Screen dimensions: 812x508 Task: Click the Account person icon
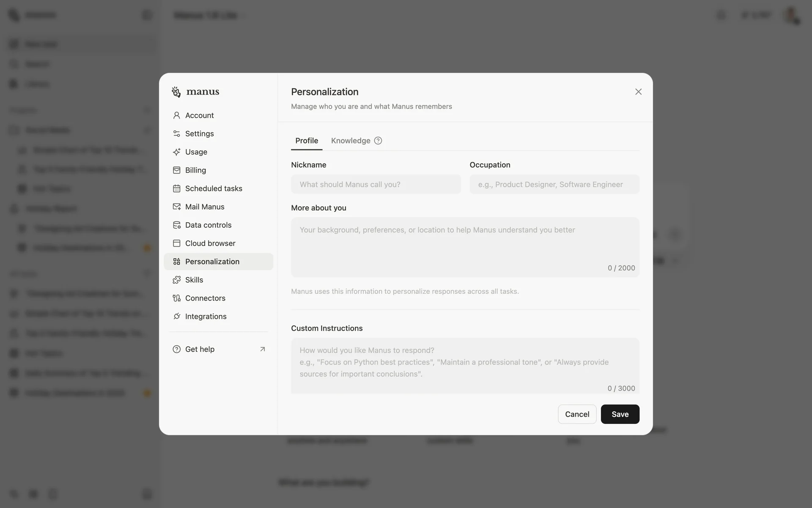tap(176, 115)
